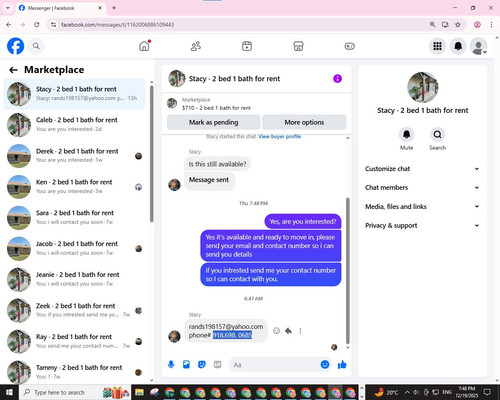Open View buyer profile link
This screenshot has height=400, width=500.
click(x=279, y=136)
